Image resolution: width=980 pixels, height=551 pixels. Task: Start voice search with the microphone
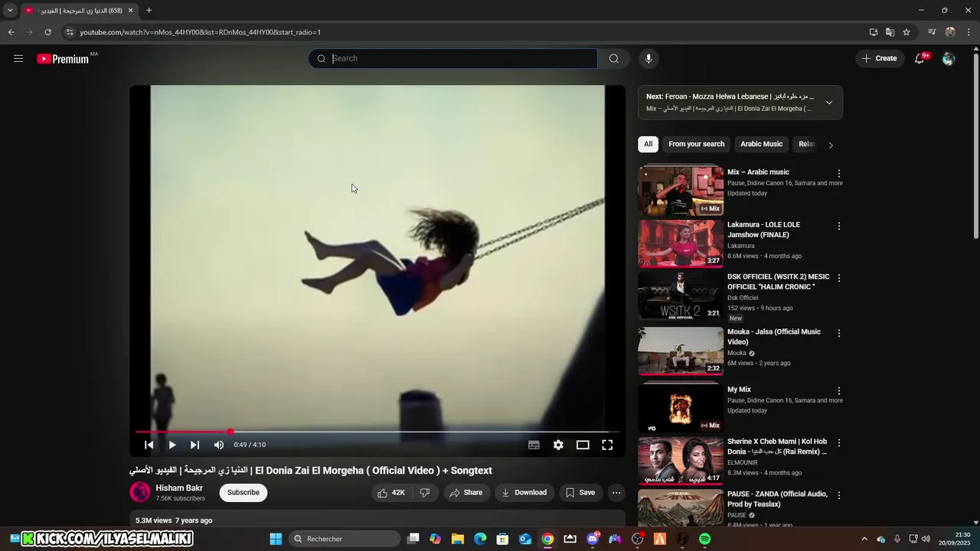[648, 59]
